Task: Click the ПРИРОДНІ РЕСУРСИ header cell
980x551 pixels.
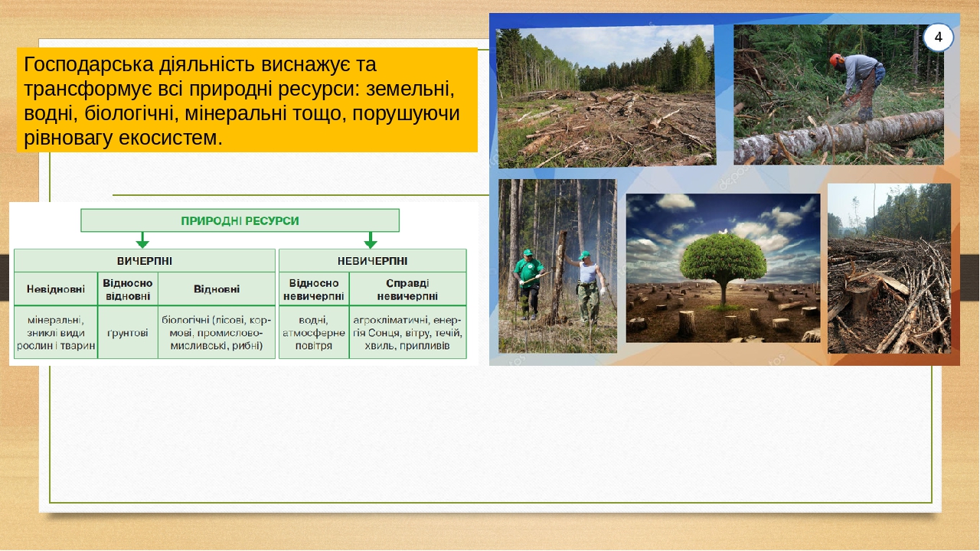Action: (x=240, y=220)
